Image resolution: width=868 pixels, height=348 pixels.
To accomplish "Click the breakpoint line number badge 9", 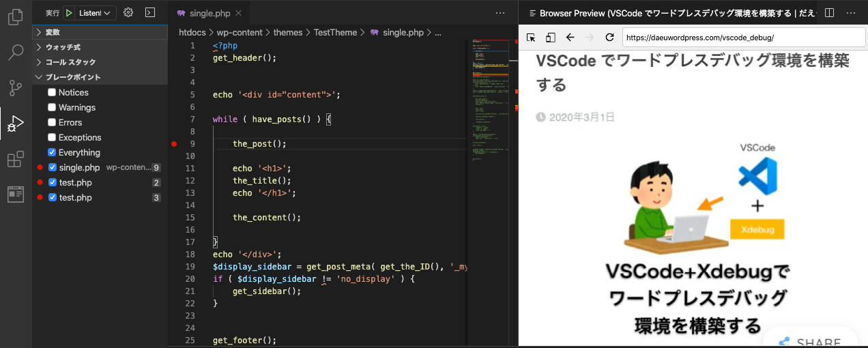I will pos(156,167).
